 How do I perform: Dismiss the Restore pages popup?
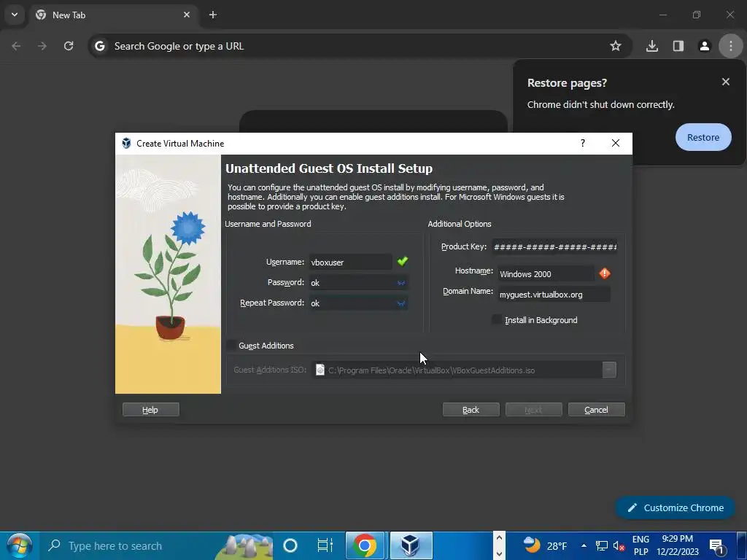pos(726,82)
